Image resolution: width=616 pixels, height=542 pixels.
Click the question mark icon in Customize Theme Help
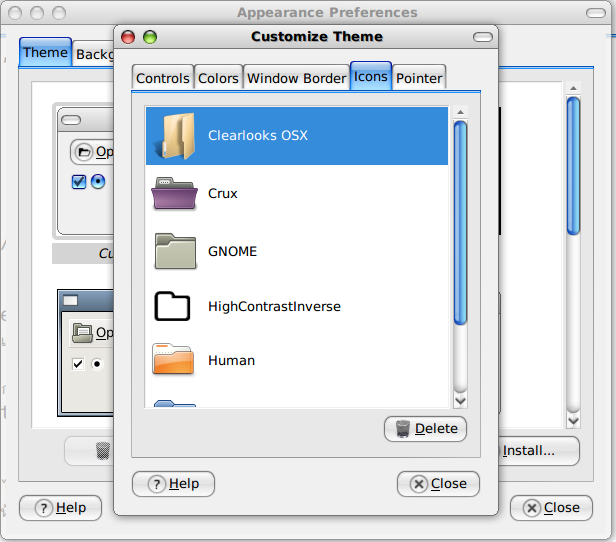tap(156, 484)
